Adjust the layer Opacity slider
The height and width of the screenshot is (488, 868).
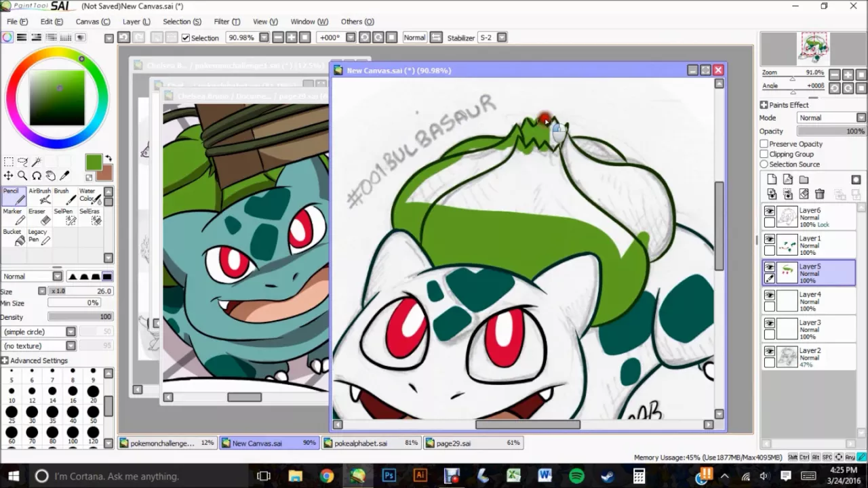click(831, 131)
